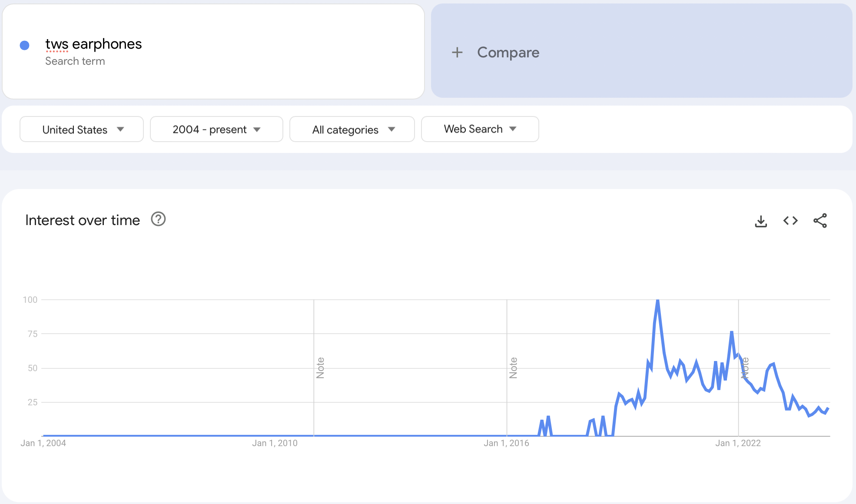Expand the 2004 - present time range
This screenshot has width=856, height=504.
click(x=216, y=129)
